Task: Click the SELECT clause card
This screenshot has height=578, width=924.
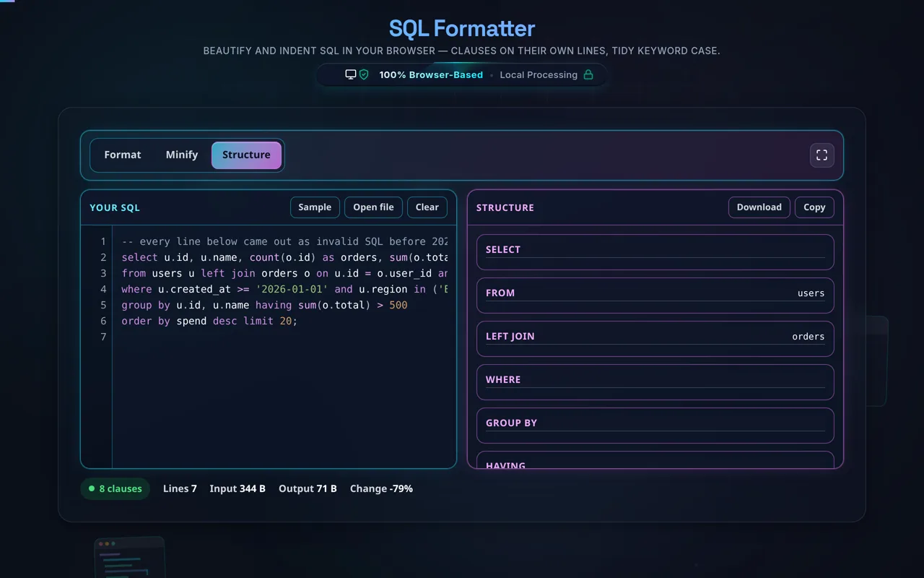Action: coord(655,252)
